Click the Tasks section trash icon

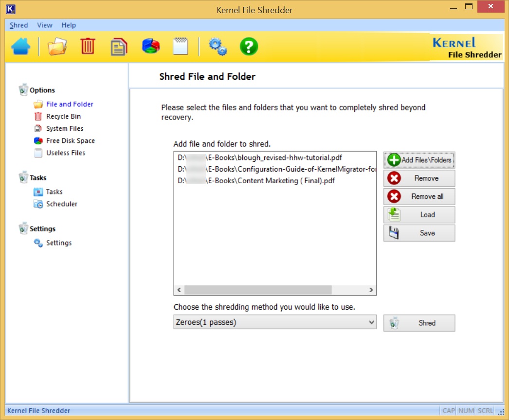(23, 177)
